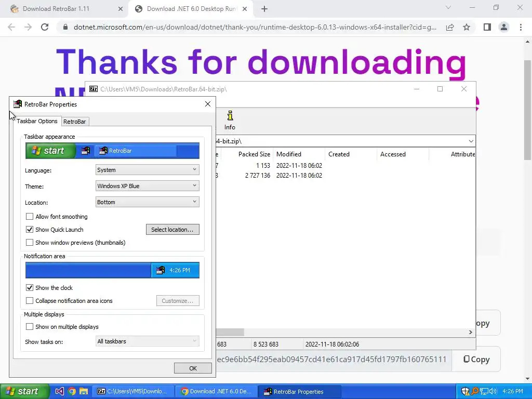Switch to the 7-Zip taskbar button
This screenshot has width=532, height=399.
pos(132,391)
